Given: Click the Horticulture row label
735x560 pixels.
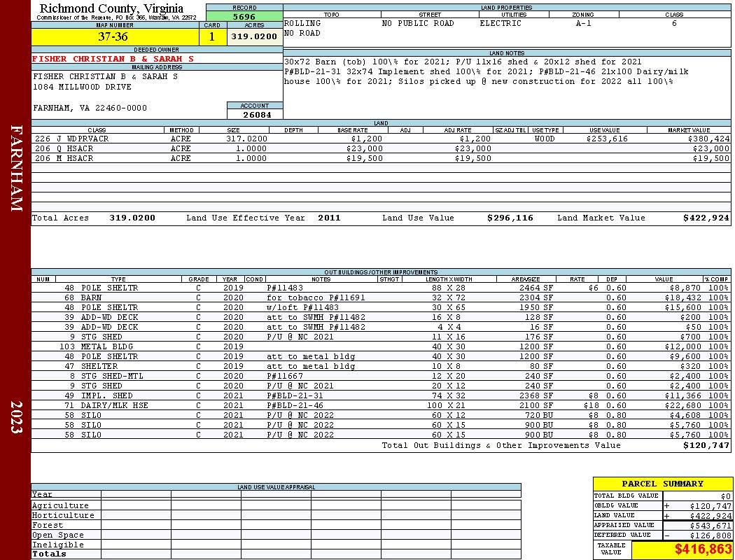Looking at the screenshot, I should pos(63,515).
